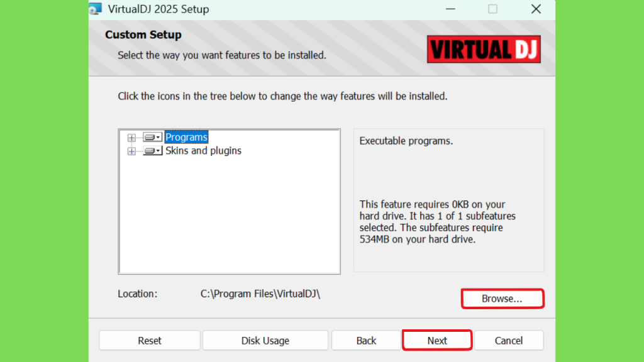Open the Disk Usage dialog
This screenshot has height=362, width=644.
click(x=265, y=340)
